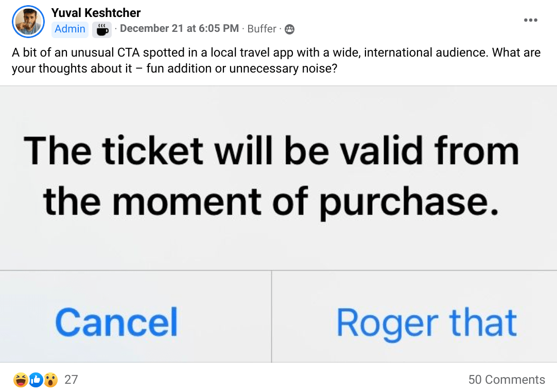Open the post timestamp December 21 link
Viewport: 557px width, 392px height.
[179, 28]
